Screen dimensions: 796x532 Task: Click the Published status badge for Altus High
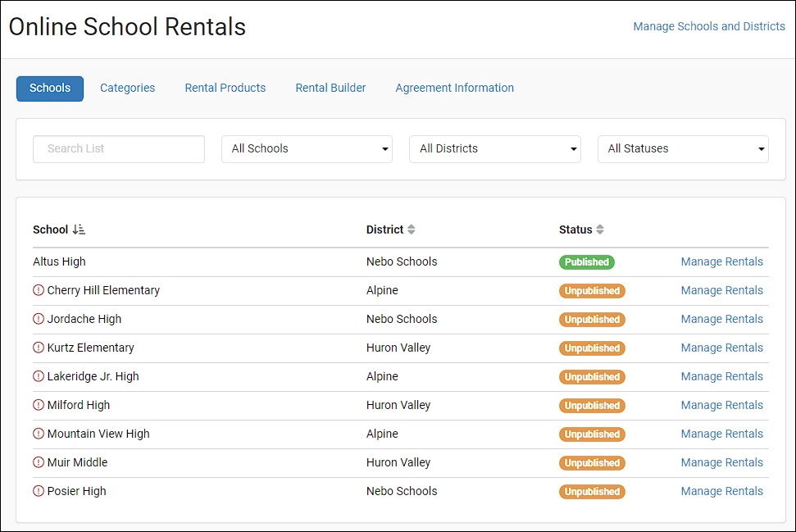tap(586, 261)
